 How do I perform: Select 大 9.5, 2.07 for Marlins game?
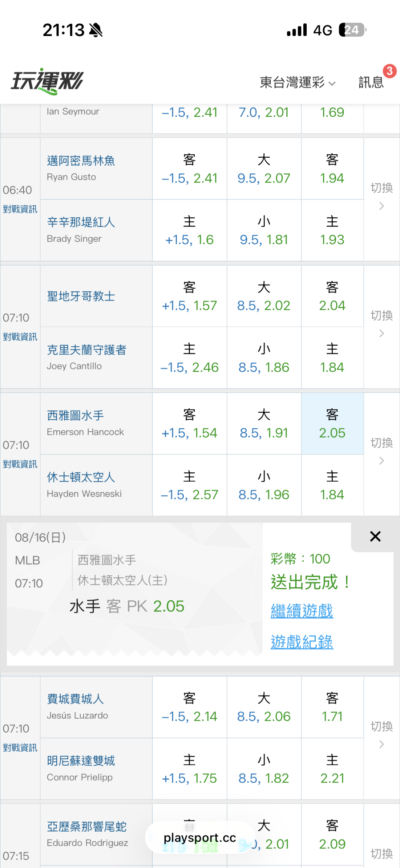[264, 169]
